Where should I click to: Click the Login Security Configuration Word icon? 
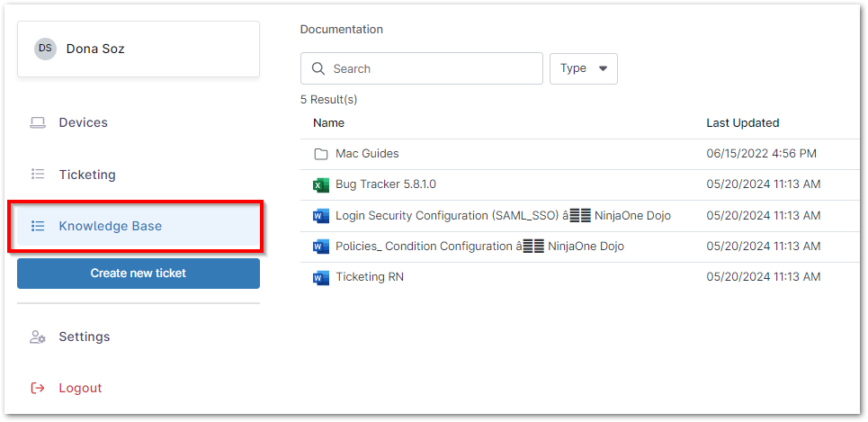321,216
